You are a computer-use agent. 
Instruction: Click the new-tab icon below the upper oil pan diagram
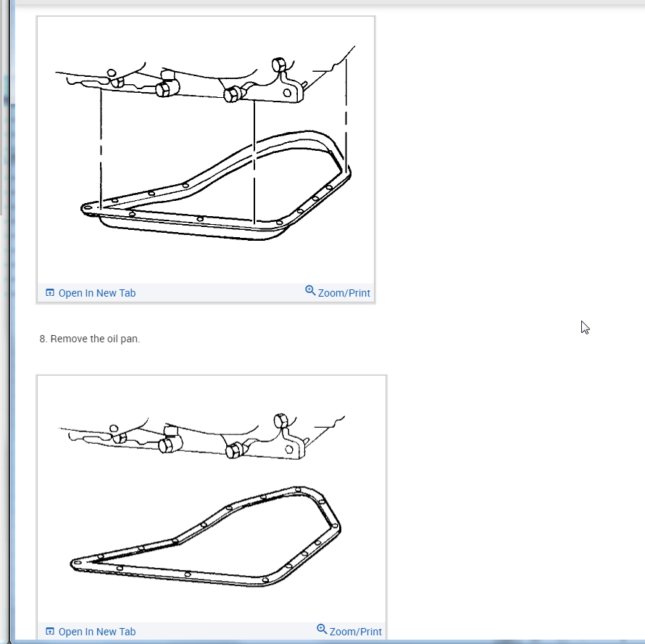50,293
